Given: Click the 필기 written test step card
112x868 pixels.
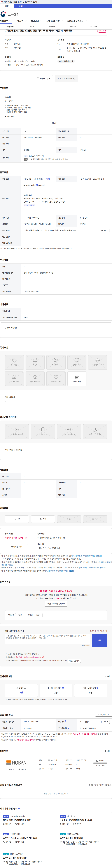Looking at the screenshot, I should tap(69, 519).
